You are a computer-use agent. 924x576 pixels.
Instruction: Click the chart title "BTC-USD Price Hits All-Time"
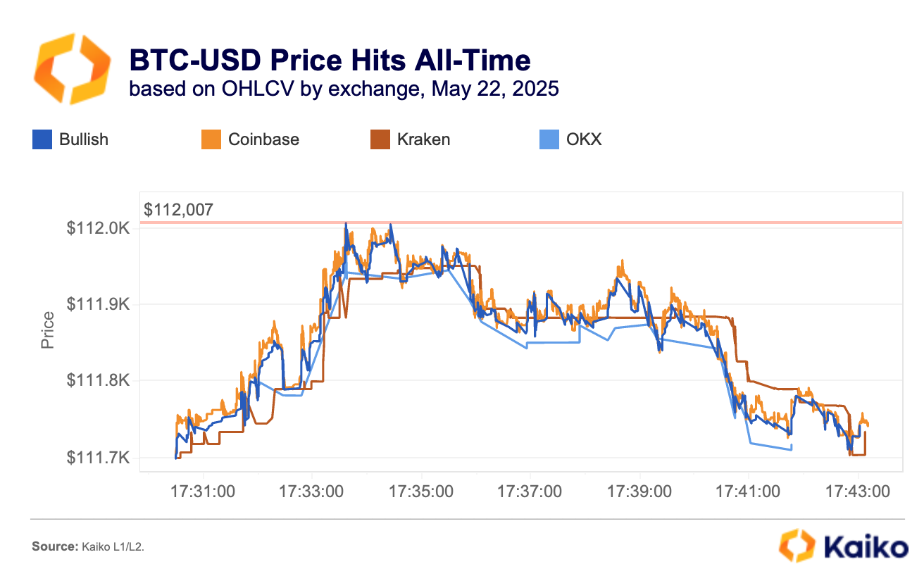coord(330,61)
